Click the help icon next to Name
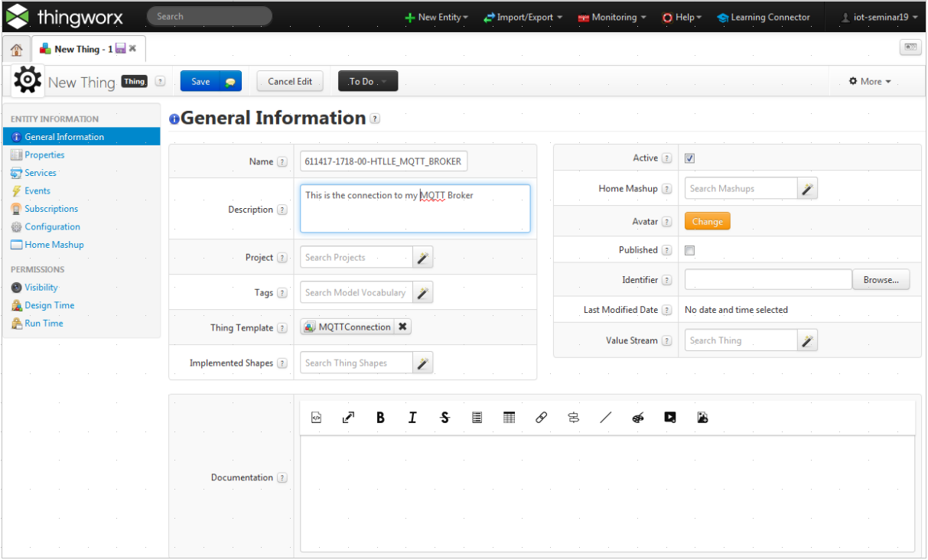Screen dimensions: 928x560 [x=282, y=162]
